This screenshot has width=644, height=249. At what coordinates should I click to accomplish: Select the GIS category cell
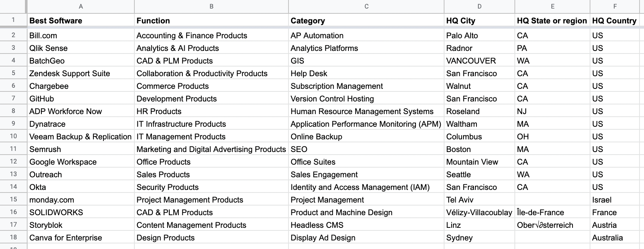[x=366, y=61]
